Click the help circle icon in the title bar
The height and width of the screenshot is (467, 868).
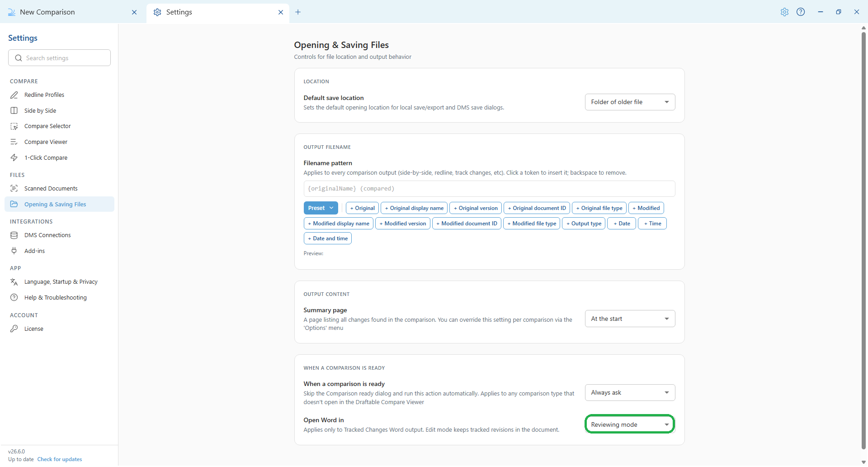[x=801, y=12]
